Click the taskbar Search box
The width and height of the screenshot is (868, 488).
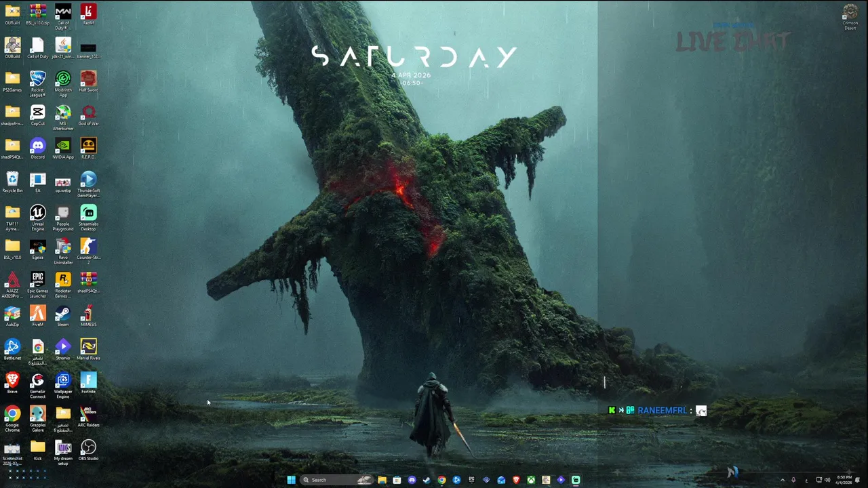coord(337,480)
